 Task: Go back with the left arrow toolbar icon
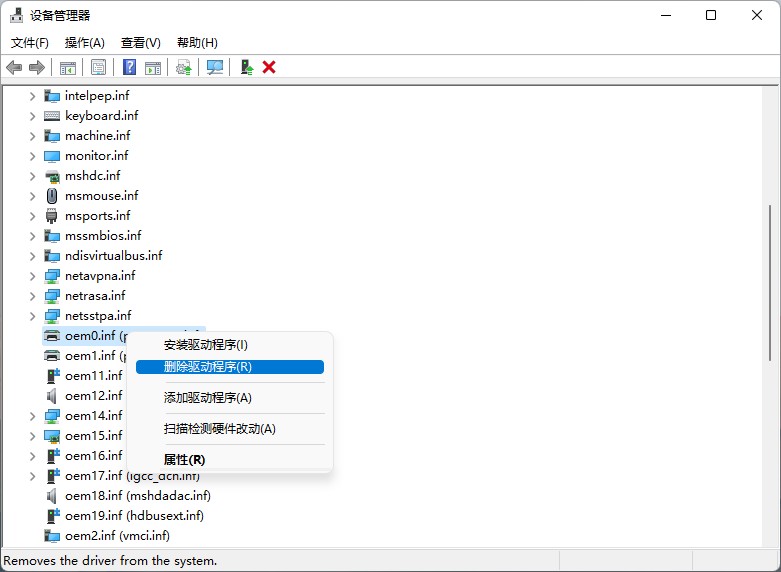coord(14,67)
